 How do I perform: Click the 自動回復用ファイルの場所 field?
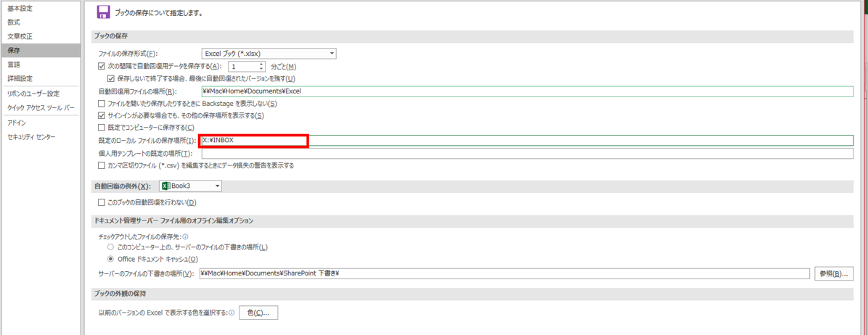pos(528,91)
